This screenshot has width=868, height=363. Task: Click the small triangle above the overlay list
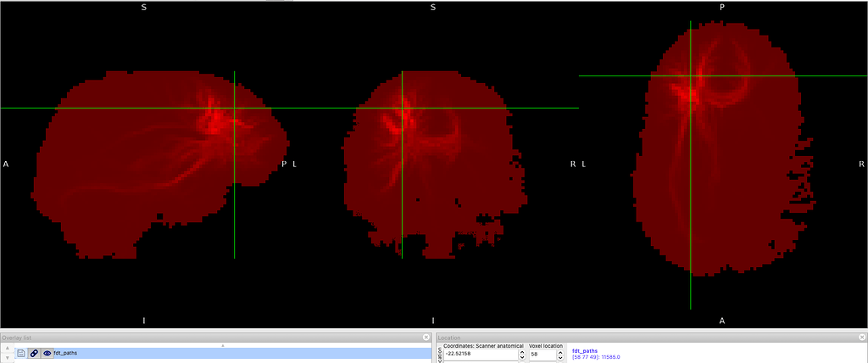pyautogui.click(x=222, y=346)
